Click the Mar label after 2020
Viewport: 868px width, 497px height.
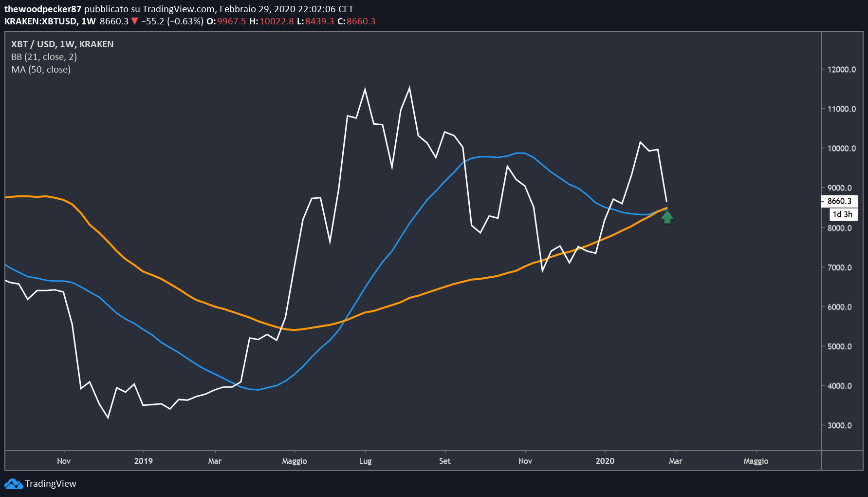click(676, 461)
